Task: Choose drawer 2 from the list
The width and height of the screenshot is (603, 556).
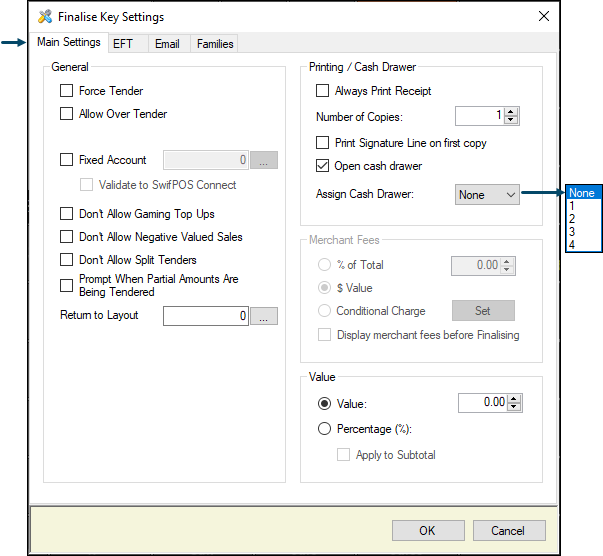Action: click(x=583, y=219)
